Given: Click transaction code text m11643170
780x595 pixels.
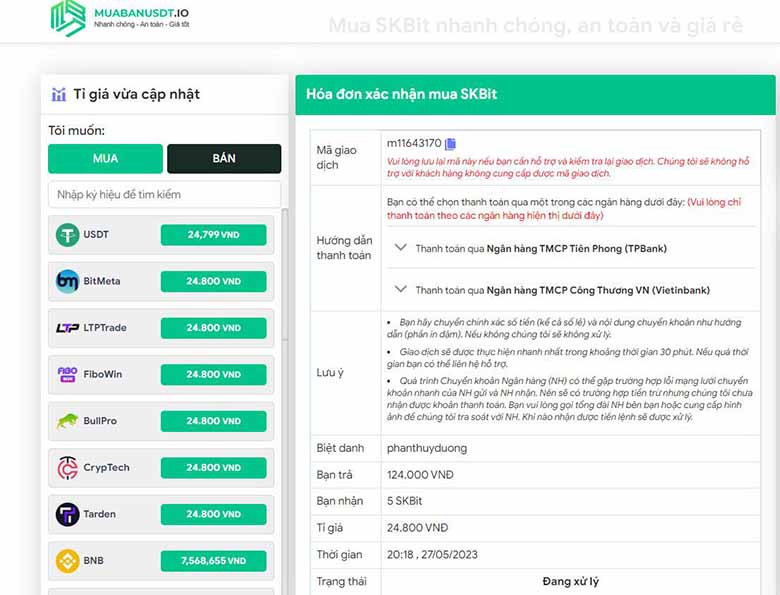Looking at the screenshot, I should [414, 143].
